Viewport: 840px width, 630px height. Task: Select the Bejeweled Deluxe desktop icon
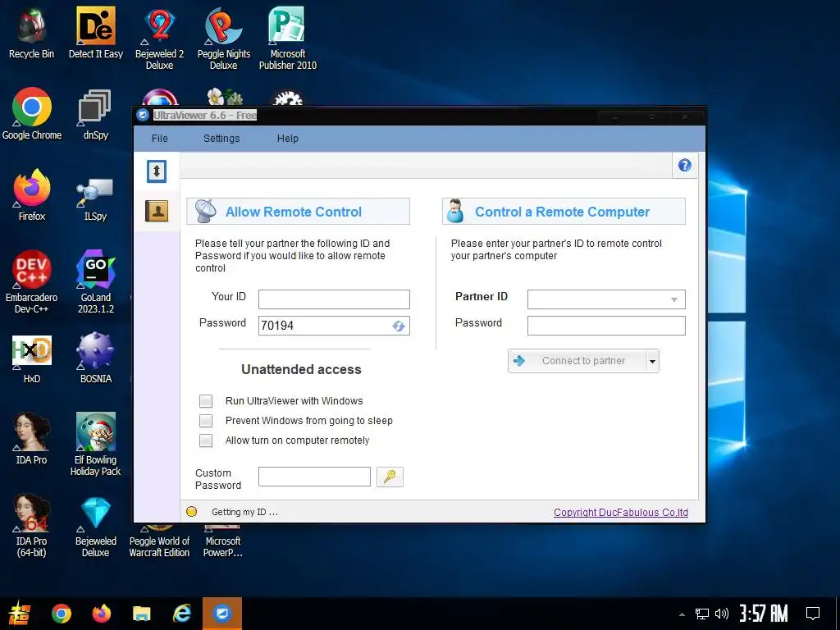pyautogui.click(x=96, y=527)
